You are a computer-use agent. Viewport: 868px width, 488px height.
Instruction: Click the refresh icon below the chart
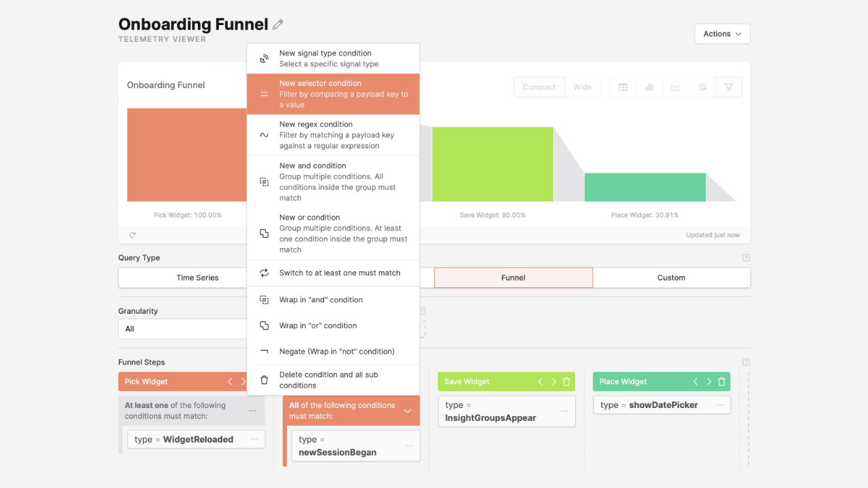tap(132, 235)
